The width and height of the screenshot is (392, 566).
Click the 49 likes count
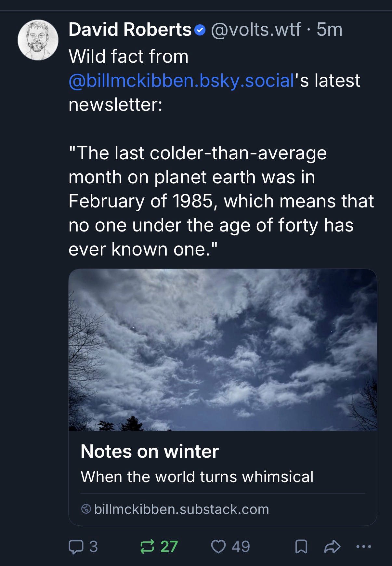tap(241, 546)
